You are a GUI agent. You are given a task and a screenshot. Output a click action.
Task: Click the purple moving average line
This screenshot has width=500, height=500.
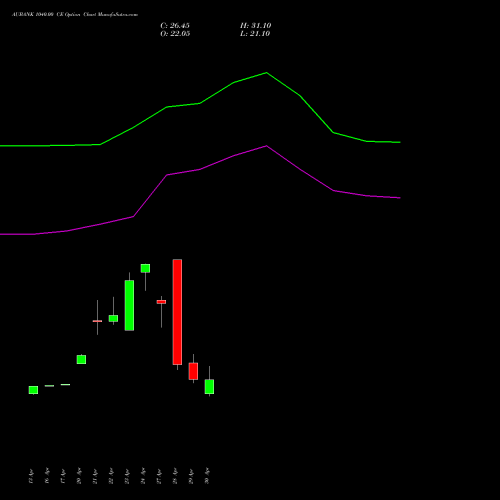[200, 169]
